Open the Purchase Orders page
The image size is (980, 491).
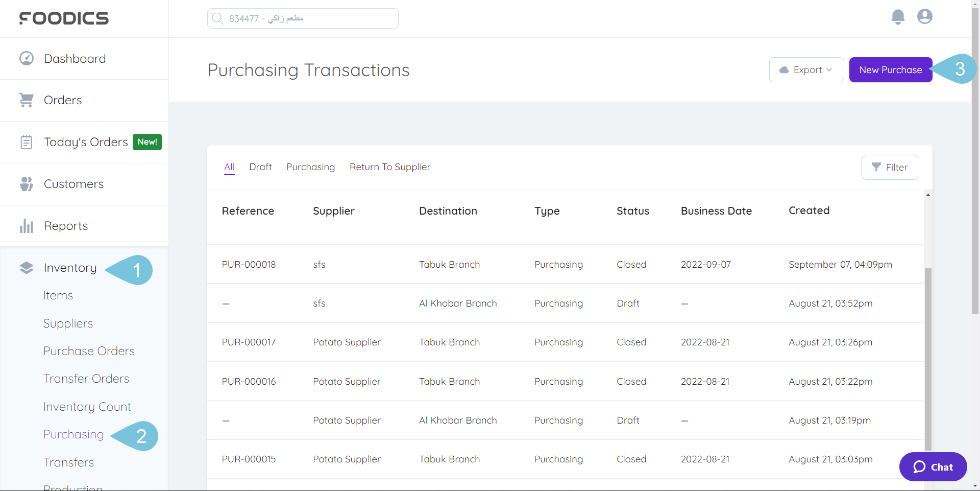coord(89,350)
